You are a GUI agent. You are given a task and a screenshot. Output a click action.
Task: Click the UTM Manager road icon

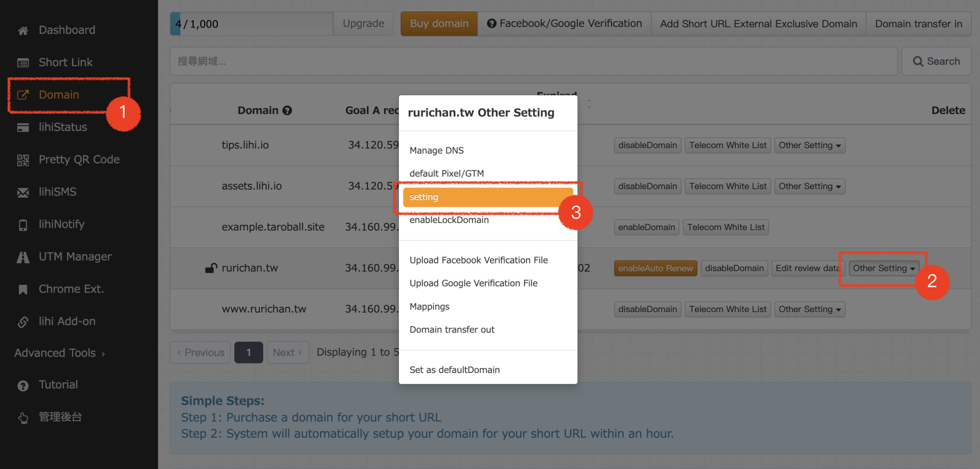point(23,257)
